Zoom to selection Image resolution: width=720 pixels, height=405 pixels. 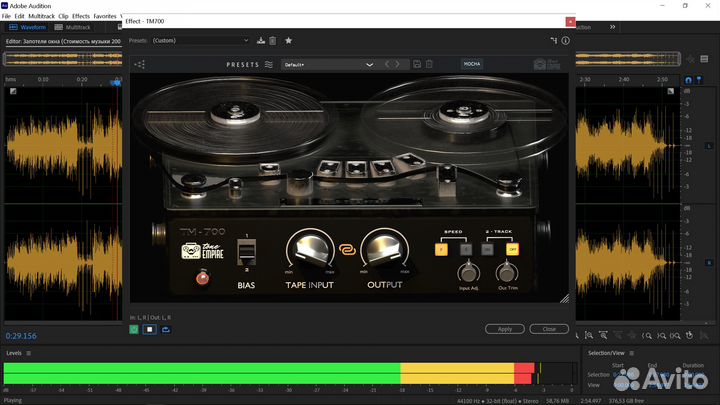pyautogui.click(x=675, y=336)
